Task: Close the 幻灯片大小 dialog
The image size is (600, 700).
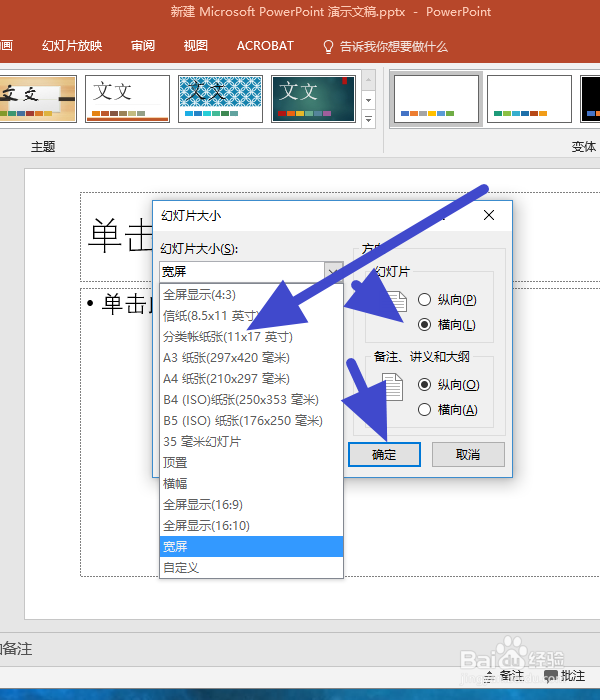Action: (489, 215)
